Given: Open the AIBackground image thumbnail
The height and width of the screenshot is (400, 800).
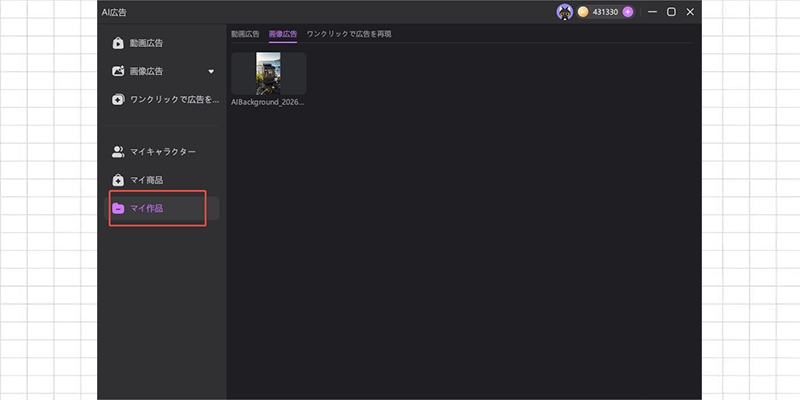Looking at the screenshot, I should [x=268, y=73].
